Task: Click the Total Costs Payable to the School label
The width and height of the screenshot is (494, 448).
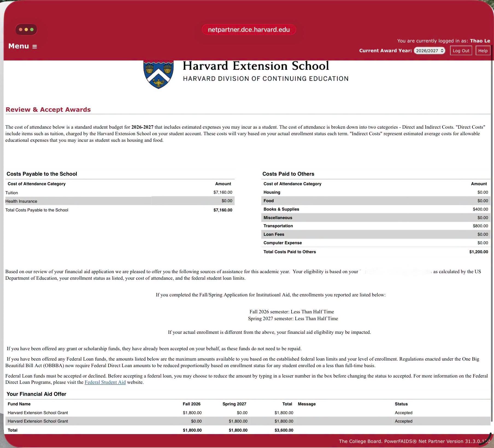Action: [37, 210]
